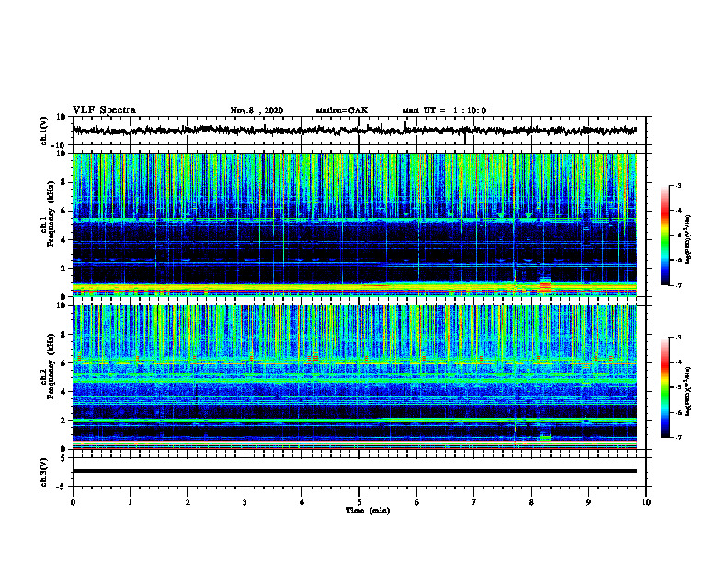
Task: Click the ch.1 spectrogram color scale bar
Action: tap(665, 235)
